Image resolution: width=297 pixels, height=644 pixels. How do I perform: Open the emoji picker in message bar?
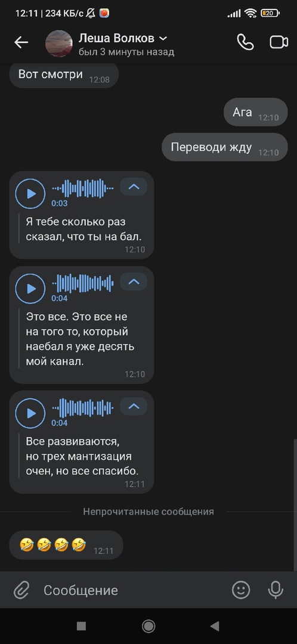241,590
